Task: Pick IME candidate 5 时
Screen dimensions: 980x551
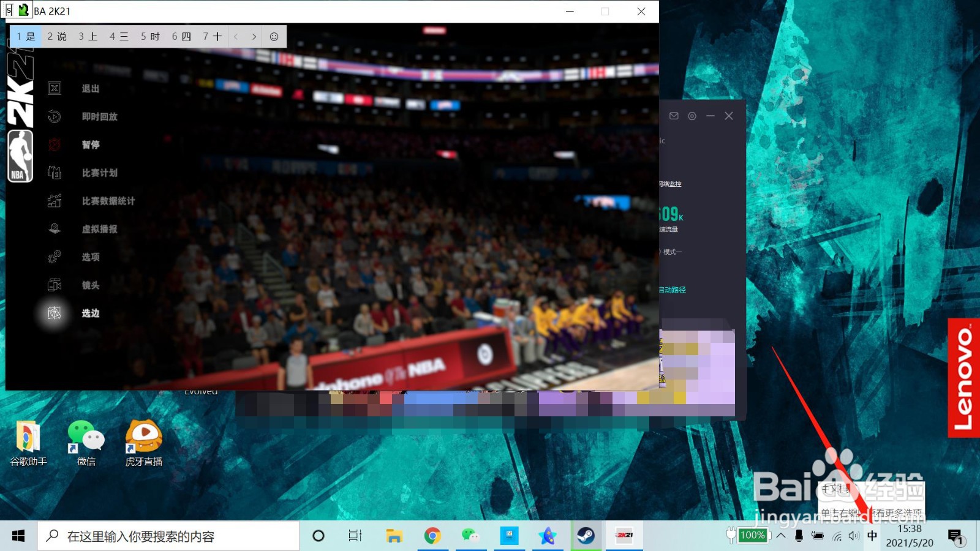Action: tap(151, 37)
